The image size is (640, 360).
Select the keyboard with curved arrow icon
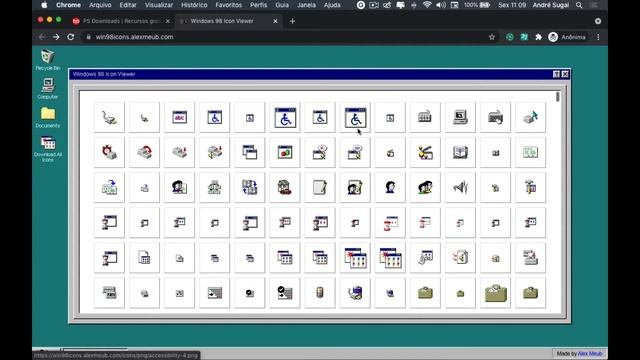425,118
